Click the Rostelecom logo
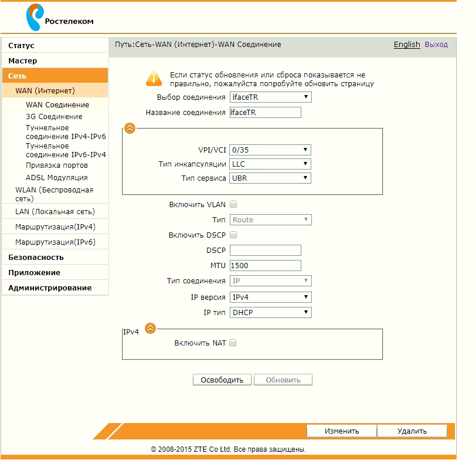The height and width of the screenshot is (460, 476). point(59,18)
